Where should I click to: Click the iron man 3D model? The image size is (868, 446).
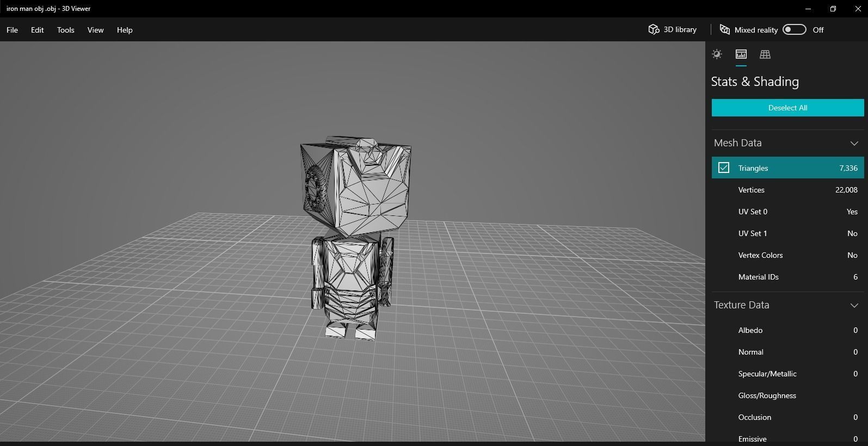coord(355,238)
